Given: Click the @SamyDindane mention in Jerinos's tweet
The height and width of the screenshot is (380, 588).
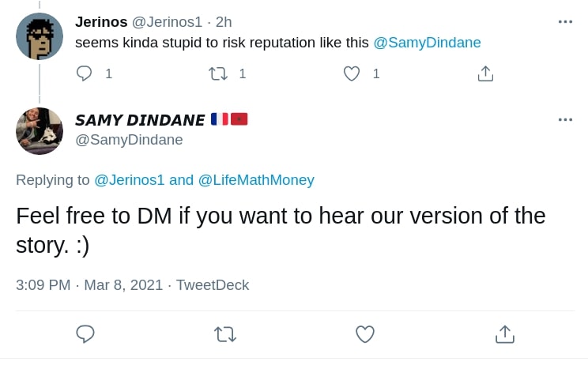Looking at the screenshot, I should [x=427, y=43].
